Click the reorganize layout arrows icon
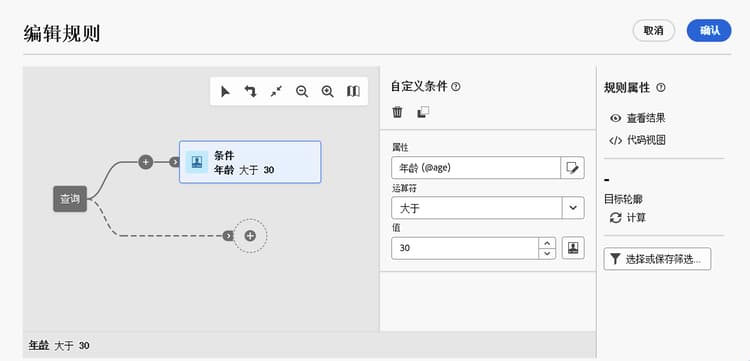 (x=251, y=91)
